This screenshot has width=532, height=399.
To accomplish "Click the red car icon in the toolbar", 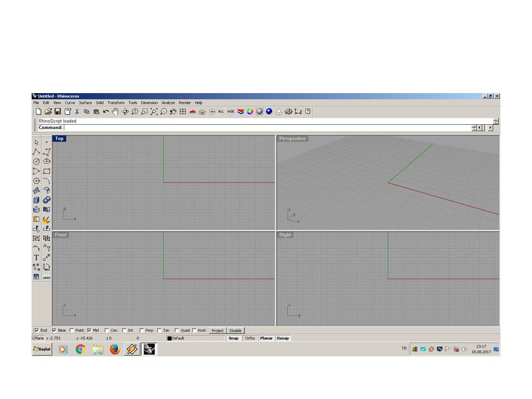I will (192, 111).
